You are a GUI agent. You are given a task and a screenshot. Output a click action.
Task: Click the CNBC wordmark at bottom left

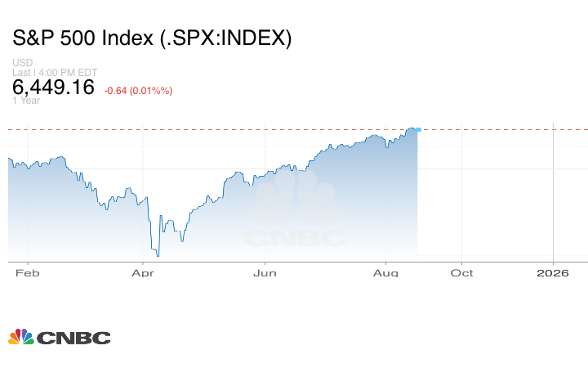pyautogui.click(x=73, y=338)
